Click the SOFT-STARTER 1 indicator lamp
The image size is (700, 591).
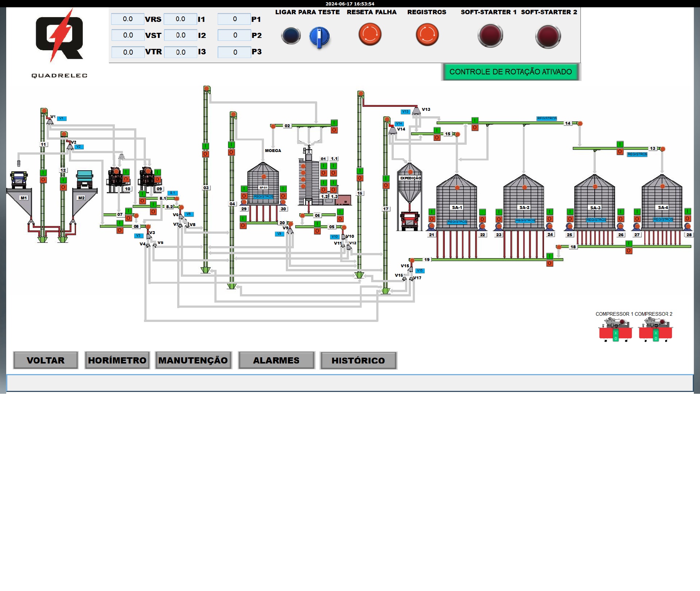(490, 35)
